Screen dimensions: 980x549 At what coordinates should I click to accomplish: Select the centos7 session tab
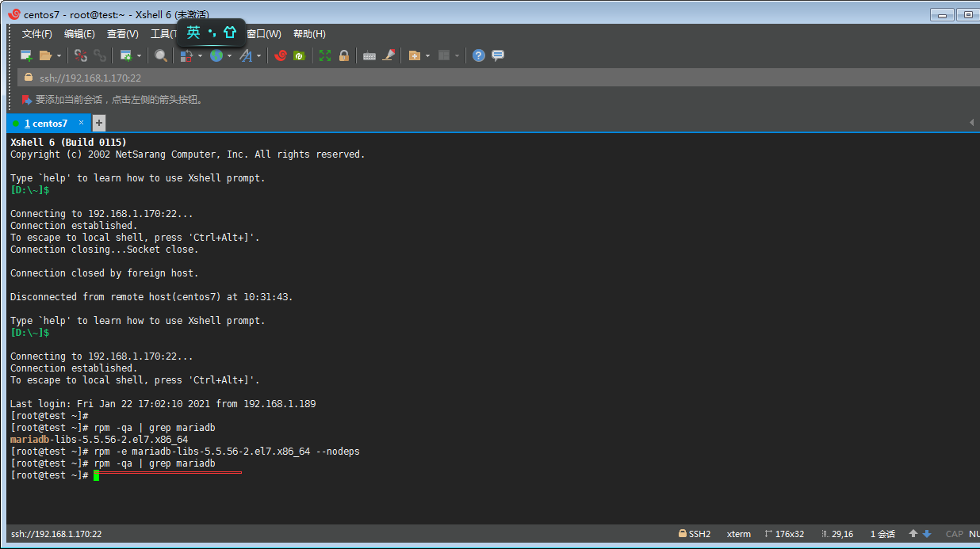click(46, 124)
